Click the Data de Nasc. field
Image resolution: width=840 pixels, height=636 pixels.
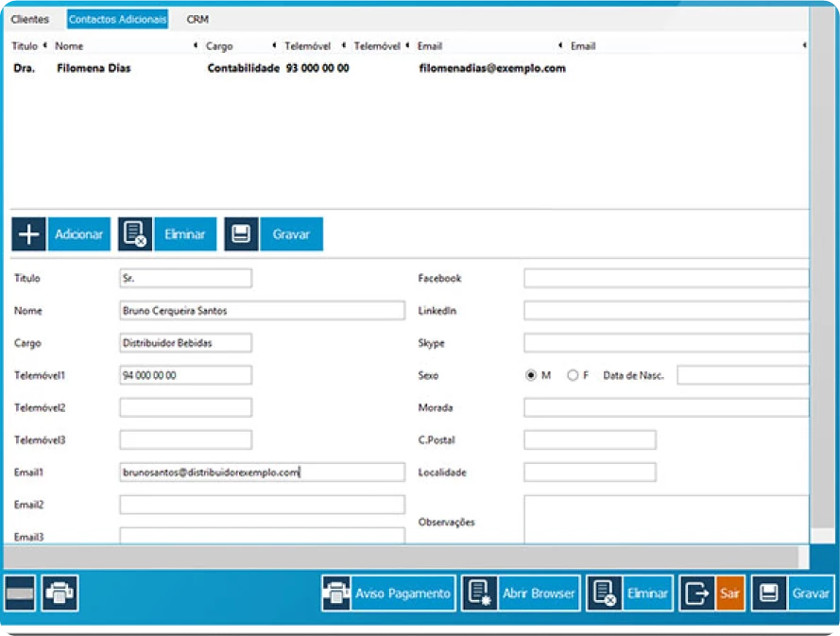pyautogui.click(x=742, y=375)
